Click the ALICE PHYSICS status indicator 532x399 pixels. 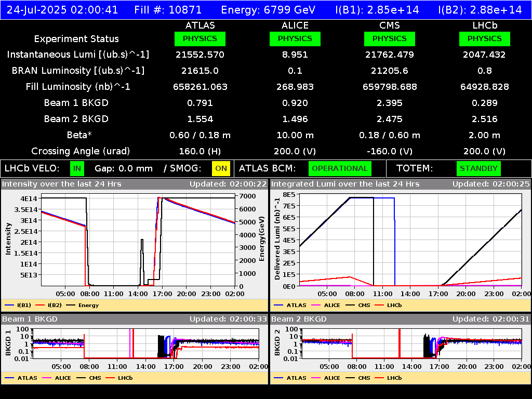(295, 38)
